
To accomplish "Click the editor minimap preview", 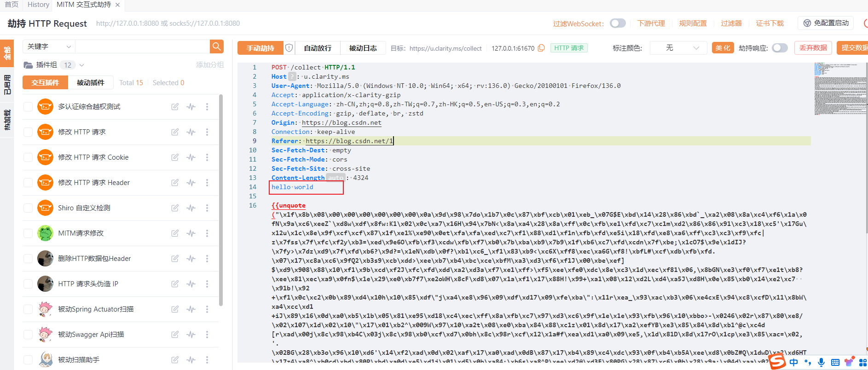I will 839,89.
